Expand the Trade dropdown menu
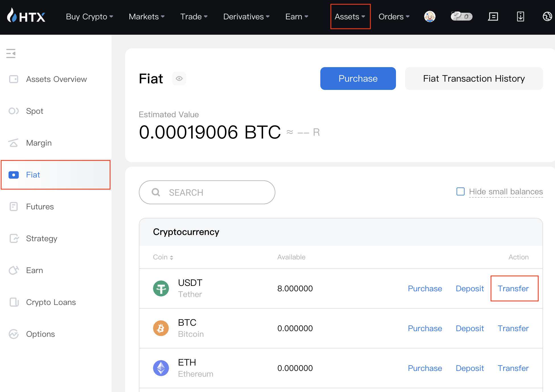This screenshot has height=392, width=555. point(194,16)
